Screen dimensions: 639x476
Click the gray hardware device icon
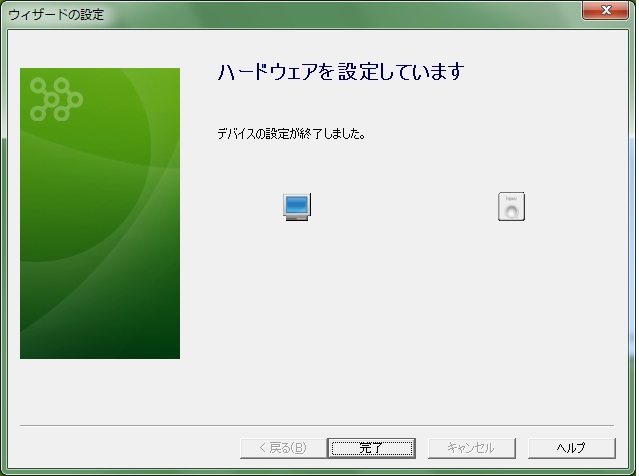click(x=511, y=207)
